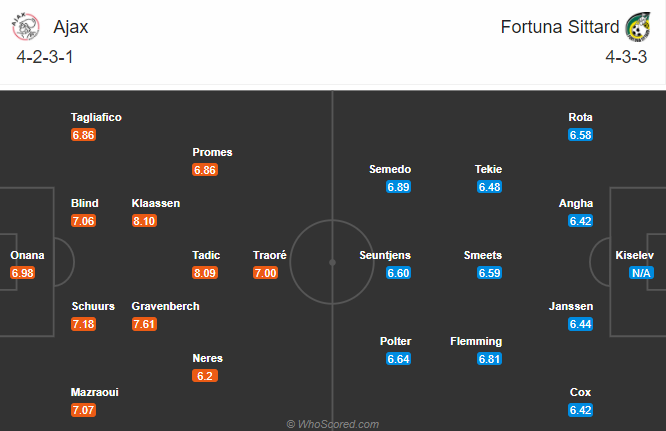The height and width of the screenshot is (431, 666).
Task: Click Kiselev's N/A rating badge
Action: pos(641,272)
